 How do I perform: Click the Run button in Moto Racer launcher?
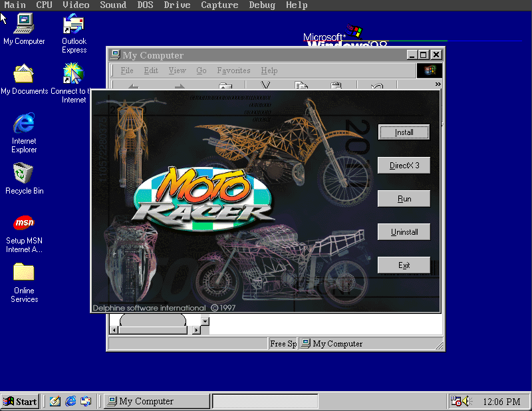point(404,199)
